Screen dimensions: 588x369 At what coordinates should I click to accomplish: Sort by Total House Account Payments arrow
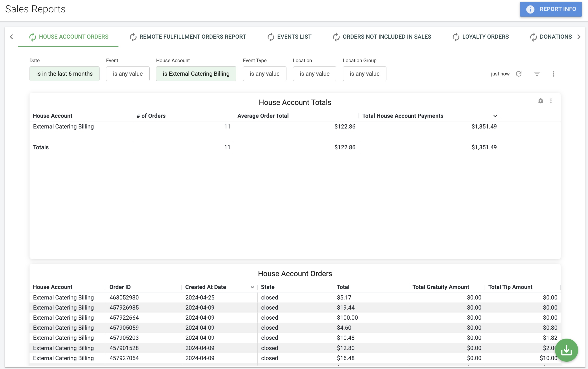(x=495, y=116)
